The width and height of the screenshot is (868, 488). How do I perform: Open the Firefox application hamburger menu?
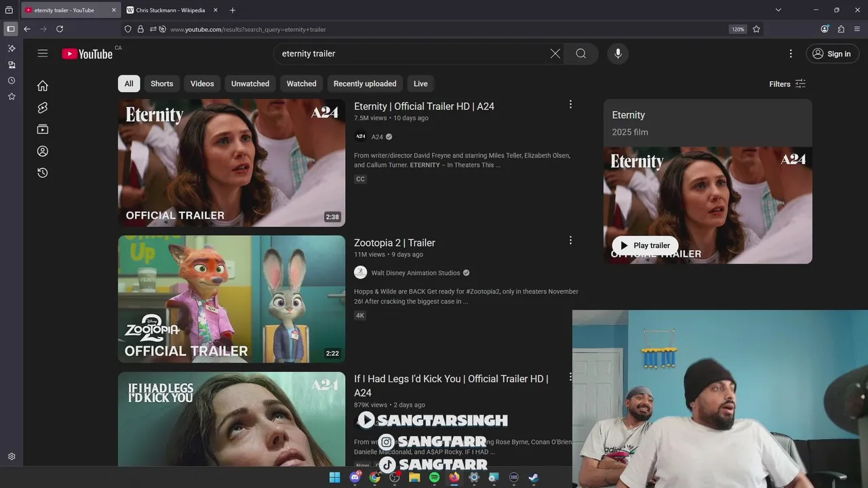(857, 29)
